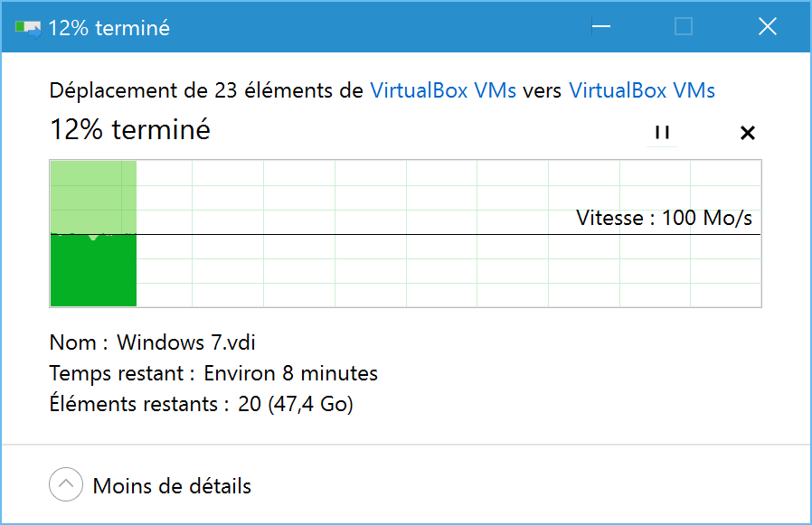Viewport: 812px width, 525px height.
Task: Click the file transfer icon in title bar
Action: tap(28, 29)
